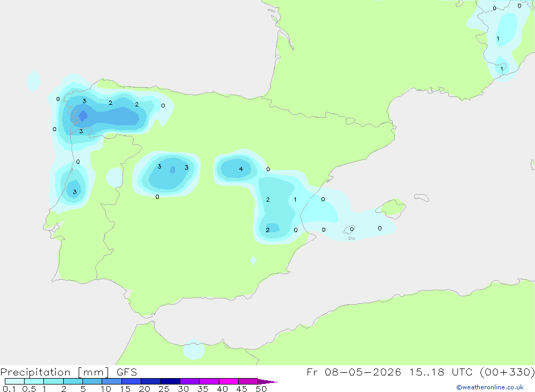Click the legend scale label '10'

tap(106, 389)
